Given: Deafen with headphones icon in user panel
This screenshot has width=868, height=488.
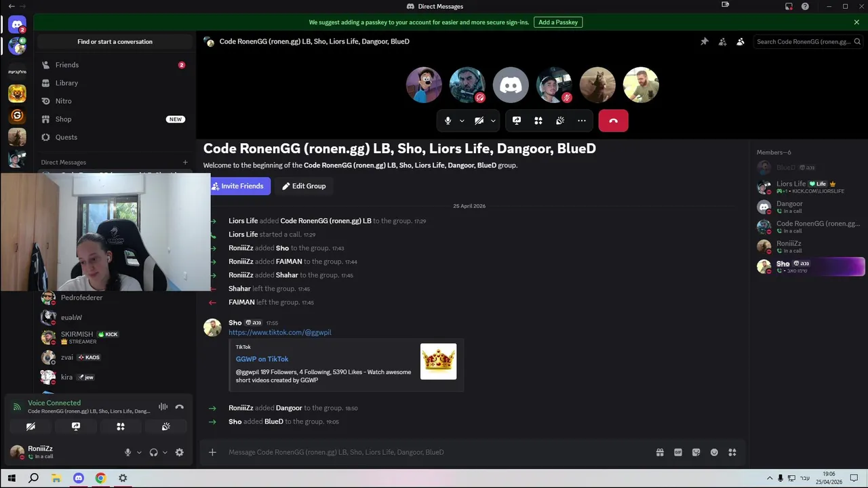Looking at the screenshot, I should 154,452.
